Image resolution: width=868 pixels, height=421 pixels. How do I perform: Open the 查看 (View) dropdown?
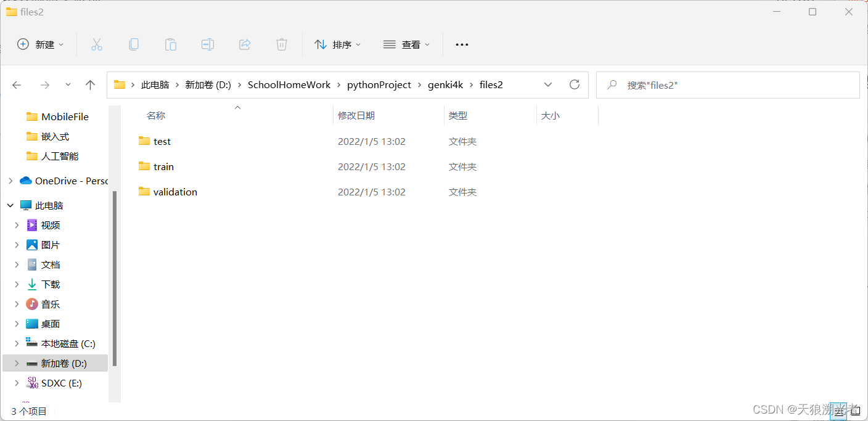click(406, 44)
